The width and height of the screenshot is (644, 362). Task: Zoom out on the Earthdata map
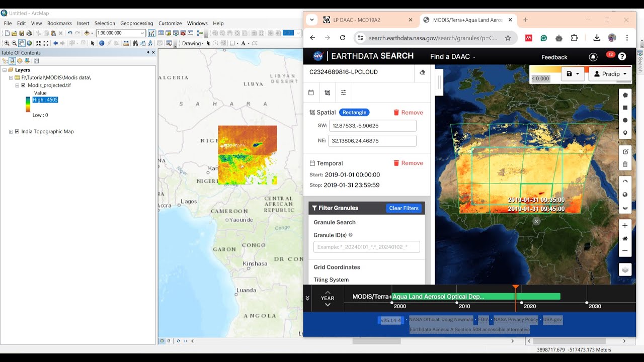pyautogui.click(x=625, y=251)
